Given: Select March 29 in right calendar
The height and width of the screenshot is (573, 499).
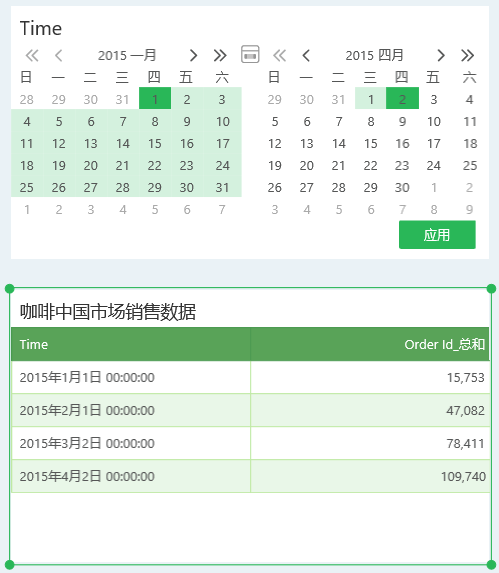Looking at the screenshot, I should tap(274, 99).
